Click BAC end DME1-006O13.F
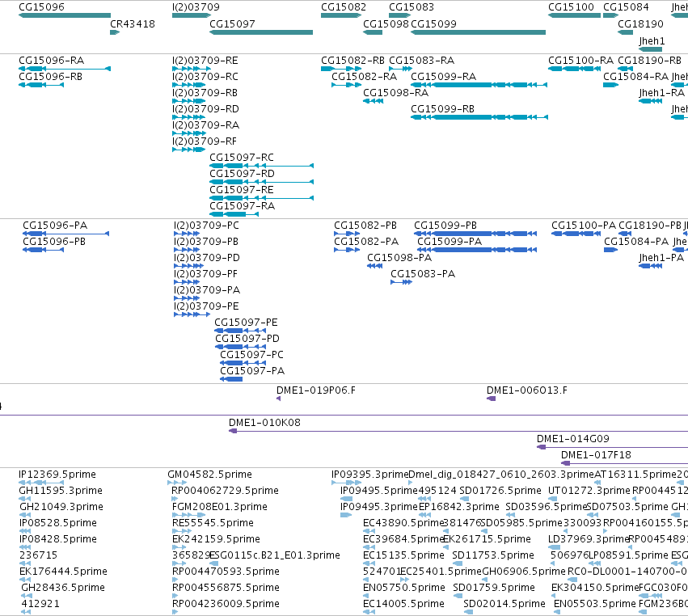Screen dimensions: 688x616 [527, 390]
